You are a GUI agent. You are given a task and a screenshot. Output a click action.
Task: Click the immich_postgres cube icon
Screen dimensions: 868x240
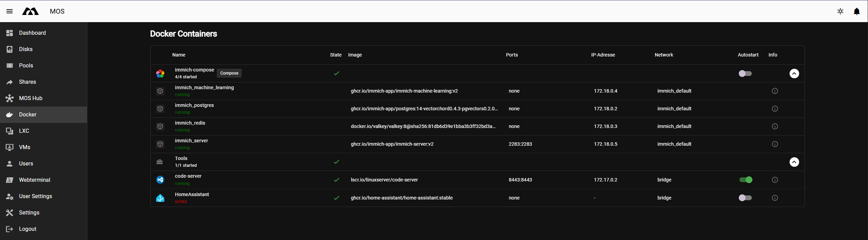pyautogui.click(x=160, y=109)
